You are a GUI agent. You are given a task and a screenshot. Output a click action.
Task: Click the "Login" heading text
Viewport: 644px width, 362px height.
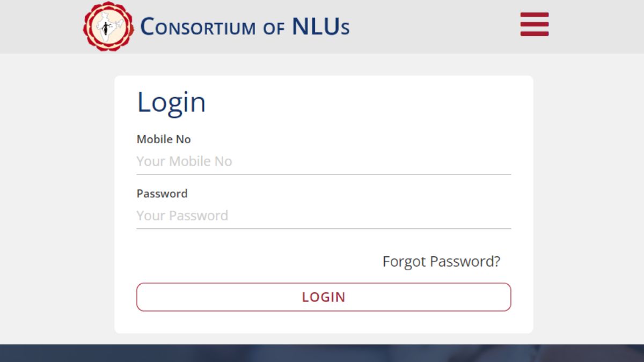click(171, 102)
